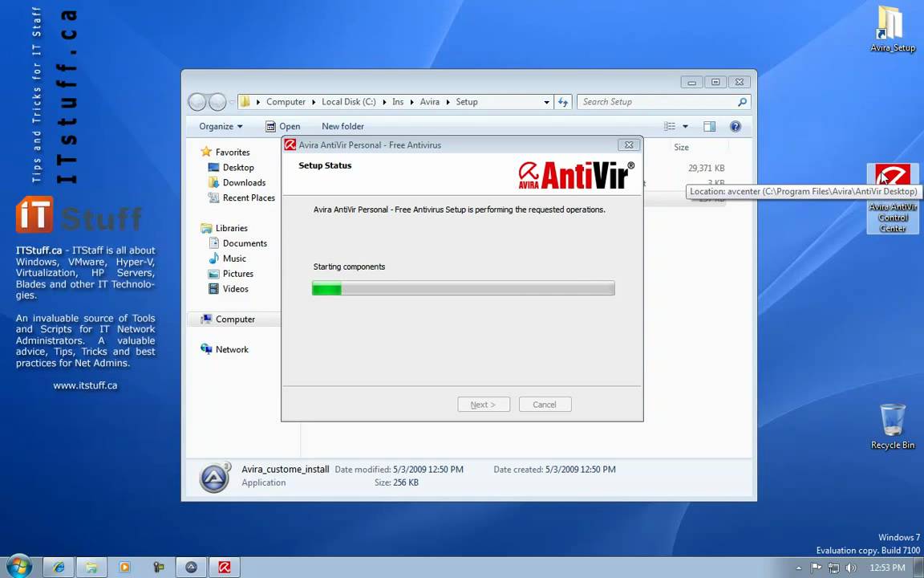The height and width of the screenshot is (578, 924).
Task: Select Favorites in the navigation pane
Action: 232,153
